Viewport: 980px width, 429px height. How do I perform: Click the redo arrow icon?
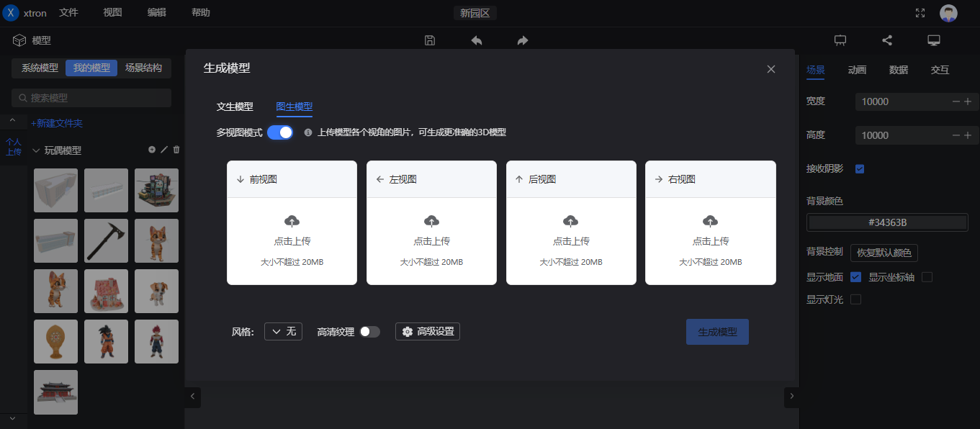[x=523, y=40]
